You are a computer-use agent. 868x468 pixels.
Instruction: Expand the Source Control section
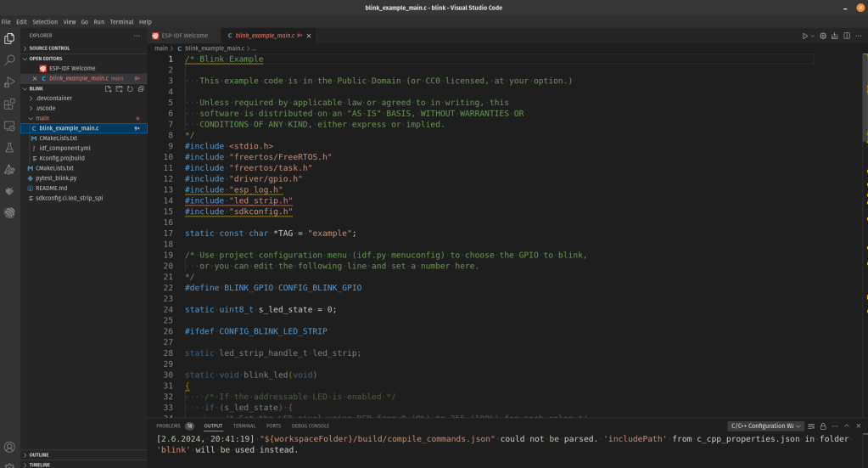click(49, 48)
